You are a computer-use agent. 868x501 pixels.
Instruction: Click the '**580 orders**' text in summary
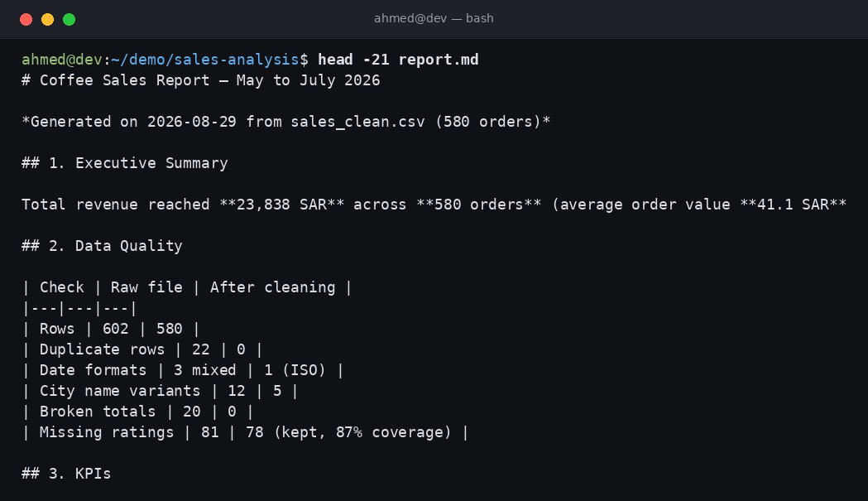pos(479,205)
